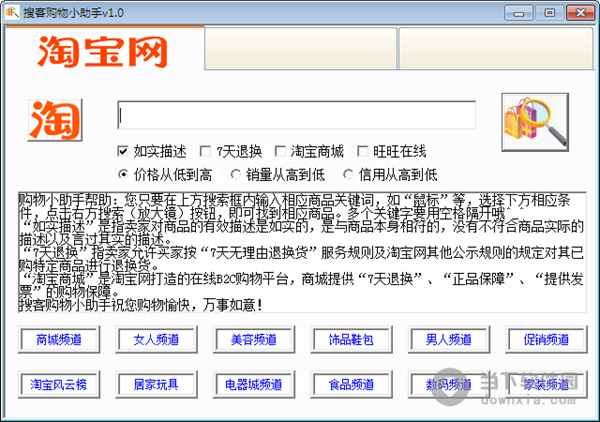Image resolution: width=600 pixels, height=422 pixels.
Task: Open the 数码频道 button
Action: pos(449,384)
